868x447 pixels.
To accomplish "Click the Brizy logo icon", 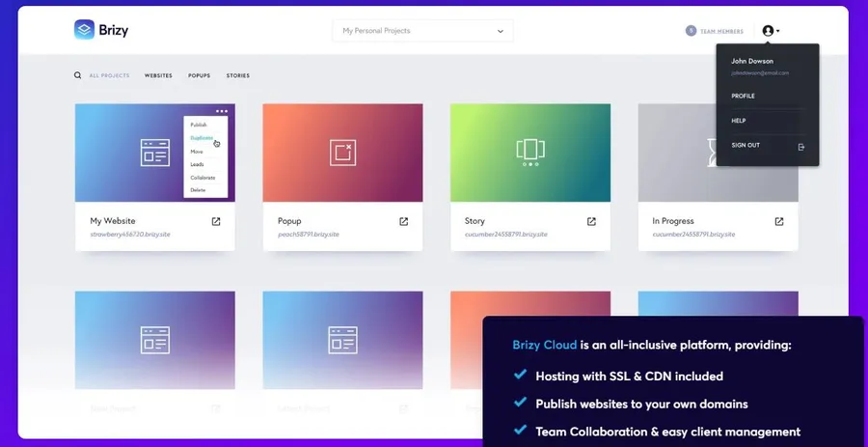I will point(84,30).
